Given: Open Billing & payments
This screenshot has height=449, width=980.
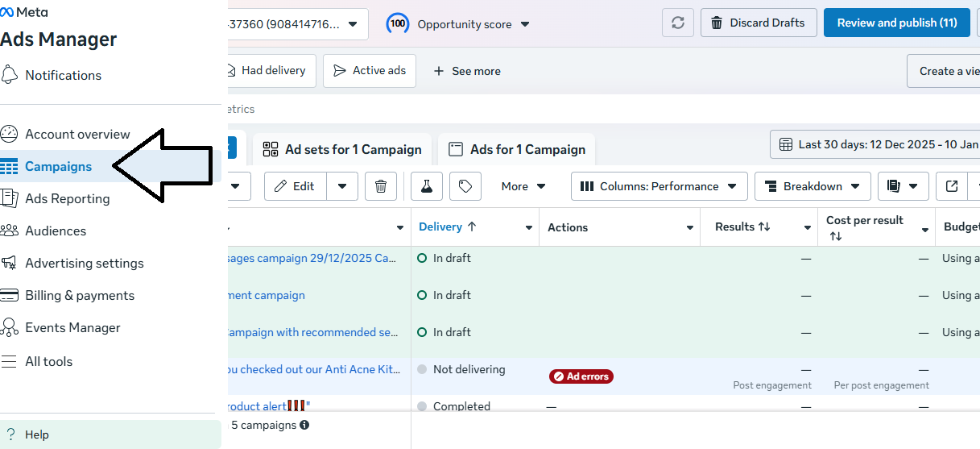Looking at the screenshot, I should tap(80, 295).
